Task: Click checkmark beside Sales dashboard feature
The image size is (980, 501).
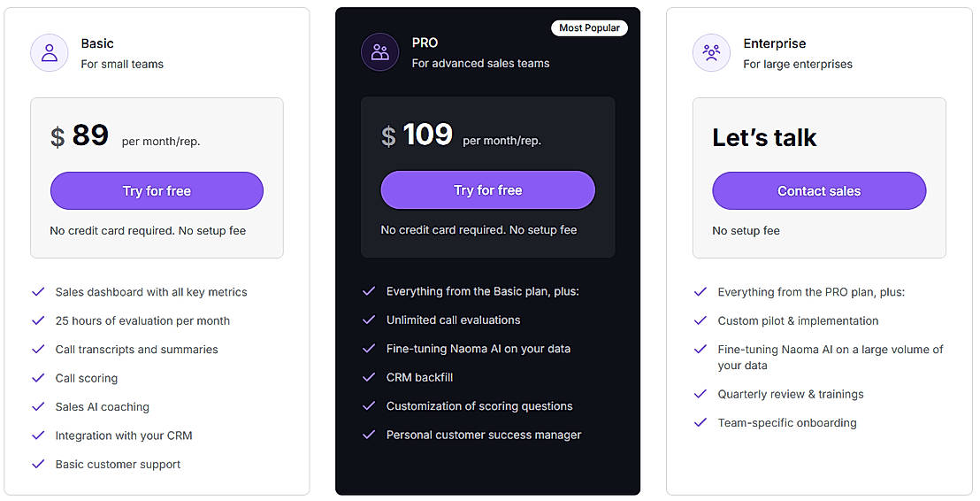Action: click(38, 292)
